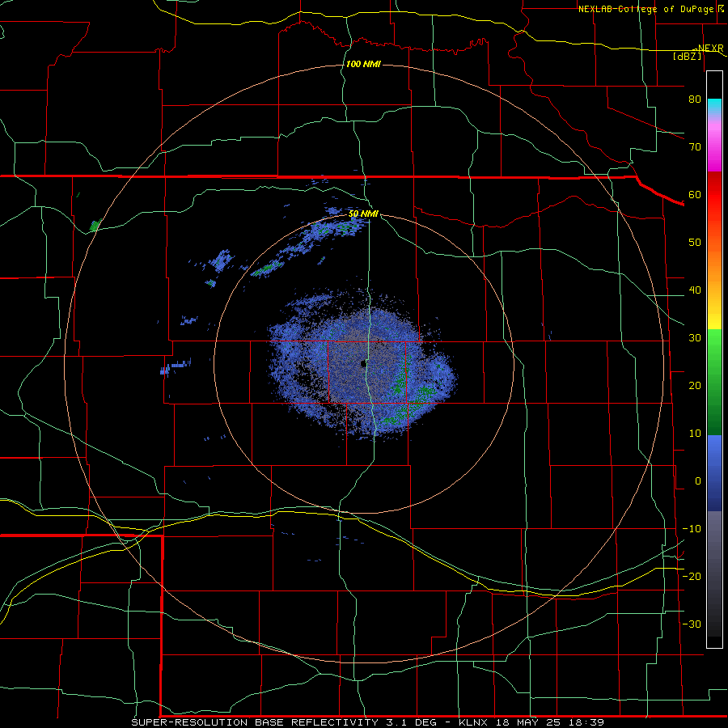Click the 30 value on dBZ scale

695,338
